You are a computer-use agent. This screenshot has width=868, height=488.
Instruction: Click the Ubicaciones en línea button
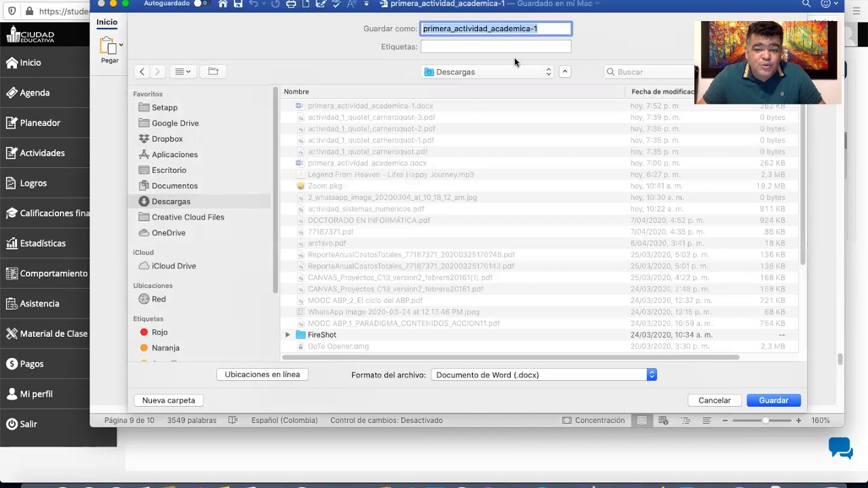[x=262, y=374]
